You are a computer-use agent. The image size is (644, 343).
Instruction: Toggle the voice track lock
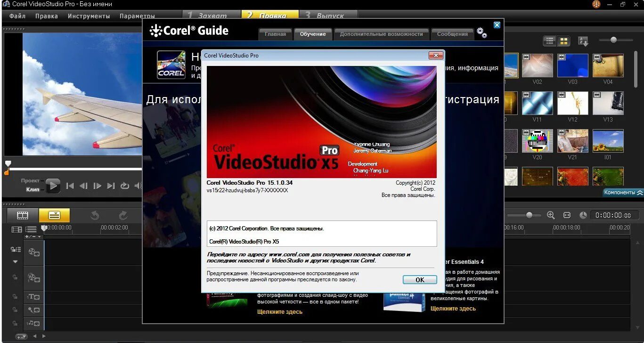(15, 310)
